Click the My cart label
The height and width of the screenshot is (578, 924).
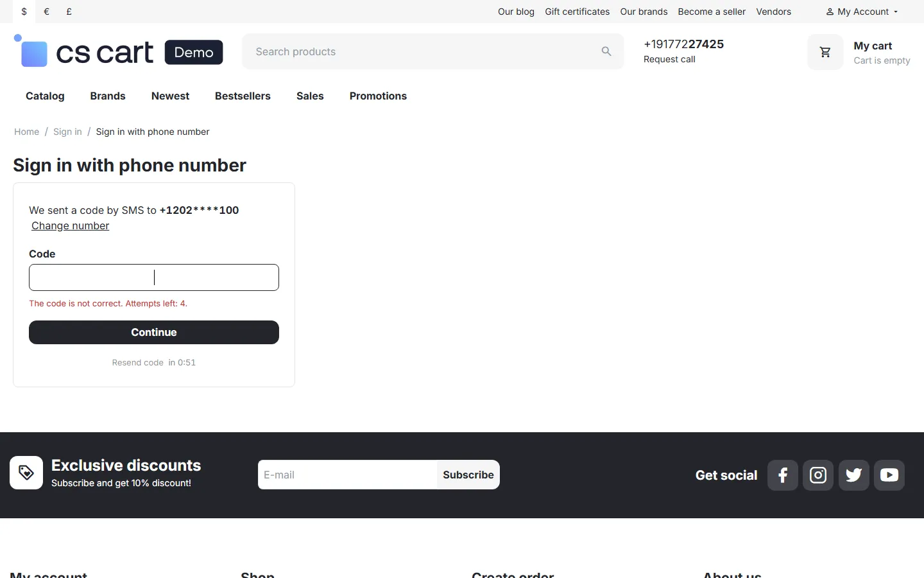click(873, 46)
